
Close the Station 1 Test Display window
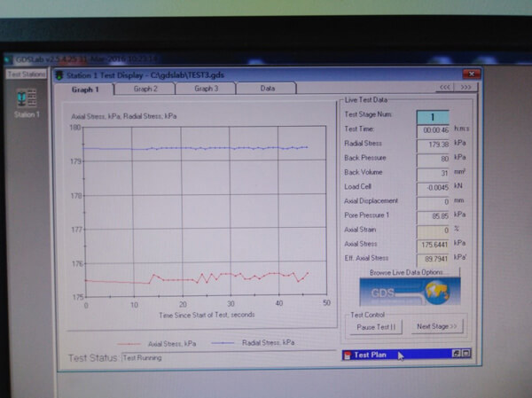474,75
